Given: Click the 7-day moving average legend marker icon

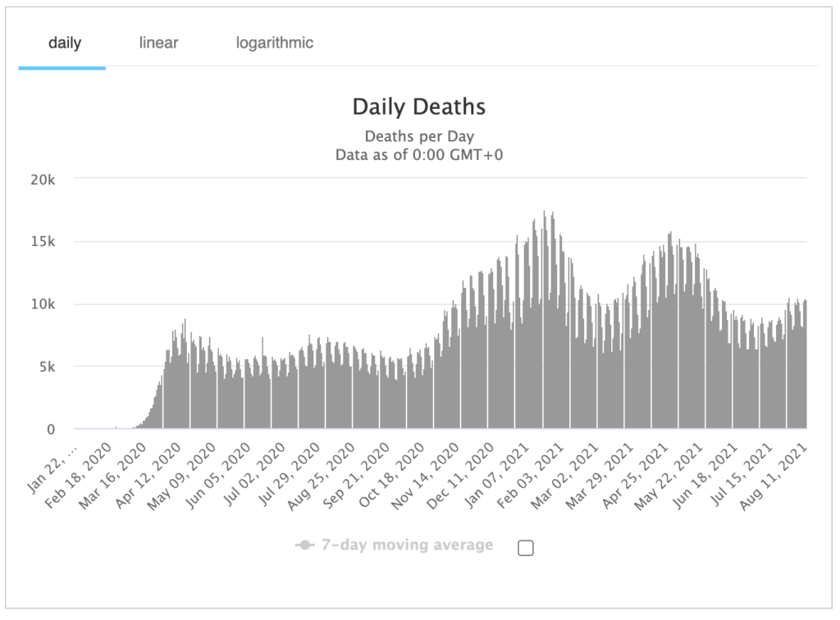Looking at the screenshot, I should tap(305, 545).
